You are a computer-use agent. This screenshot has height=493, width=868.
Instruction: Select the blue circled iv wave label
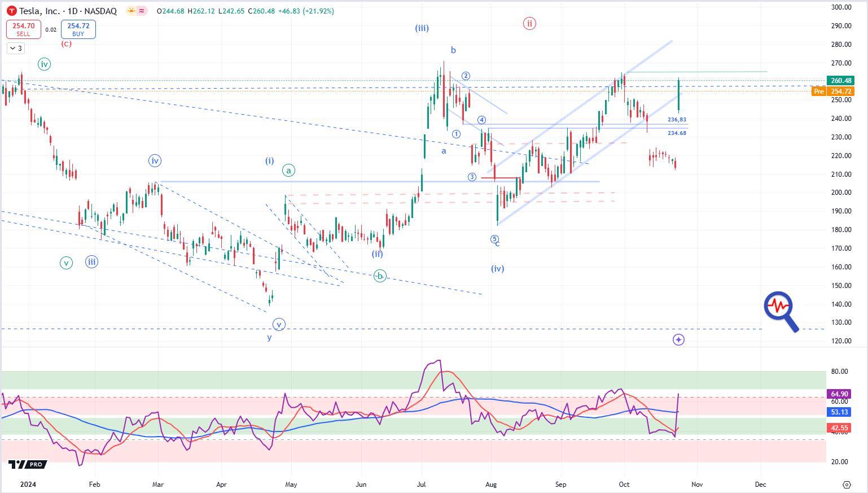[155, 160]
